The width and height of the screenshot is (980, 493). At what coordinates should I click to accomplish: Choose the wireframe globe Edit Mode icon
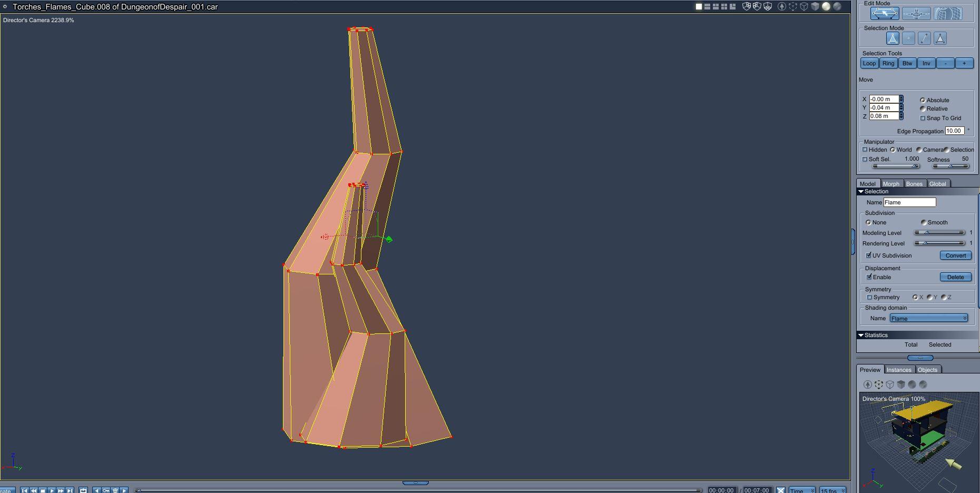pyautogui.click(x=948, y=14)
